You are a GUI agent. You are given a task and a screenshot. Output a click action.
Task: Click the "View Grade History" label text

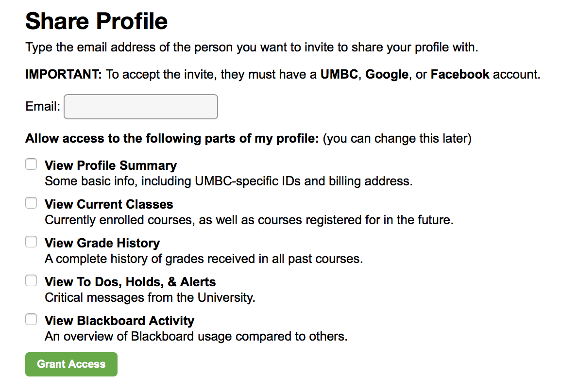[x=102, y=243]
